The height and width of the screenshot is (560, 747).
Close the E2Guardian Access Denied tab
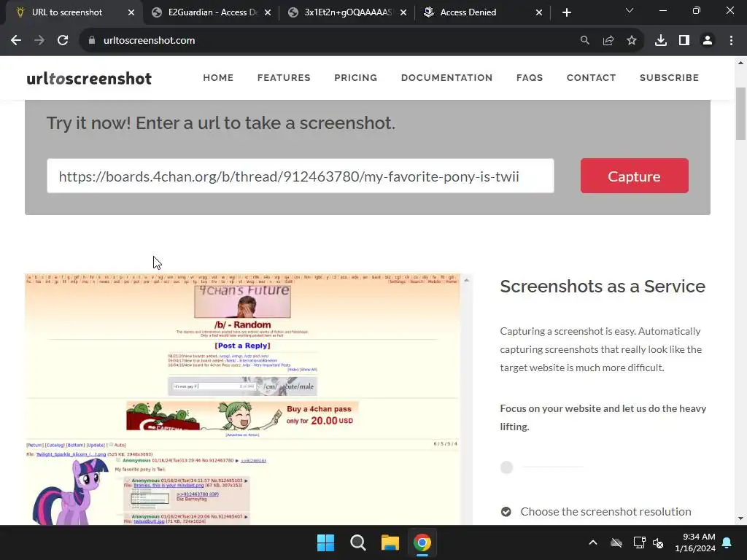click(x=268, y=13)
